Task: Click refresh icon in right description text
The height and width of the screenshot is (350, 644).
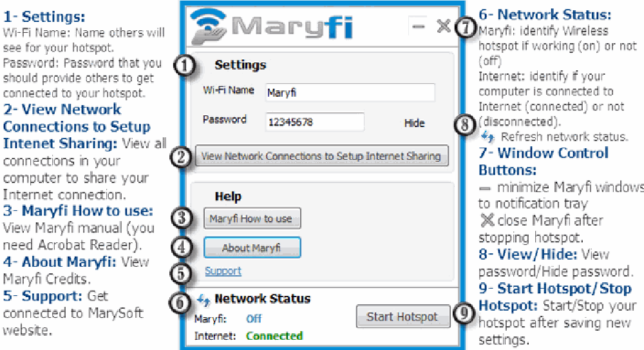Action: (488, 136)
